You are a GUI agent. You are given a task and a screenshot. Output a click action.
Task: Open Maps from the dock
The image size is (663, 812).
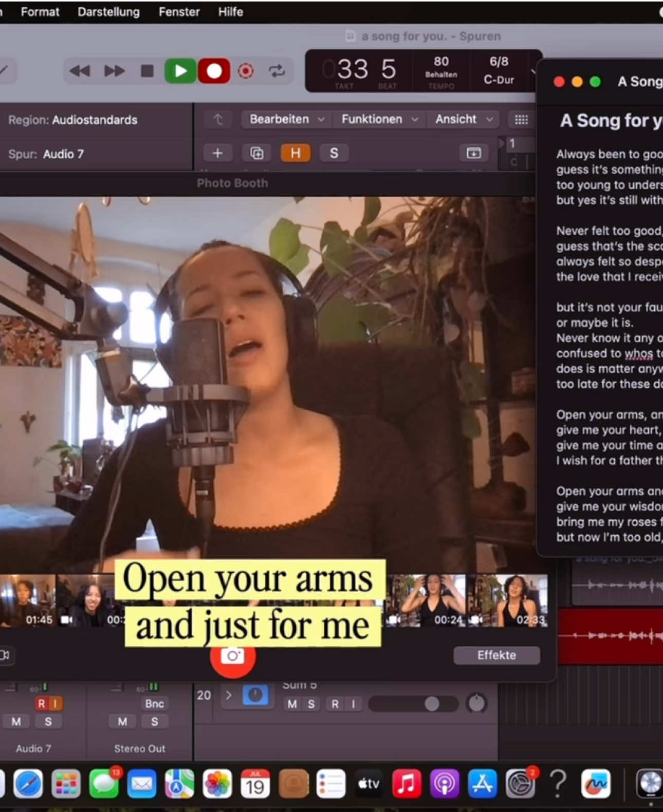coord(179,784)
